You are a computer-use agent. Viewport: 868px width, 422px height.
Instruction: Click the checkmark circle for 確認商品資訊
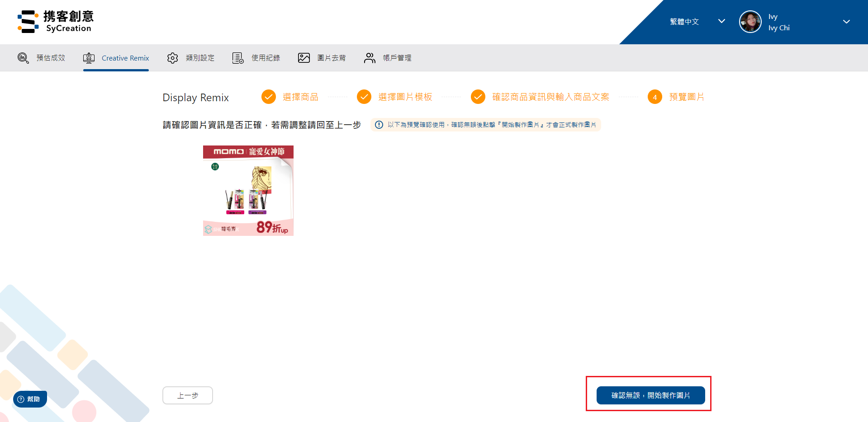point(478,97)
